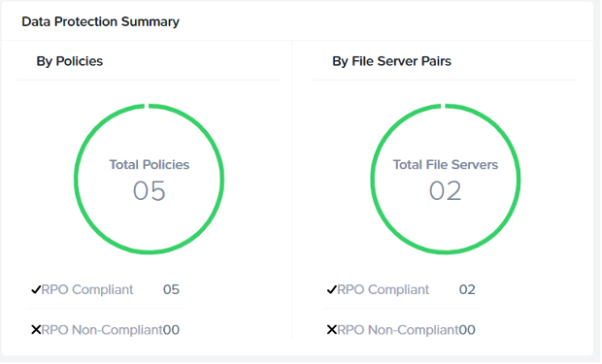The image size is (602, 364).
Task: Click X icon under By Policies
Action: tap(36, 330)
